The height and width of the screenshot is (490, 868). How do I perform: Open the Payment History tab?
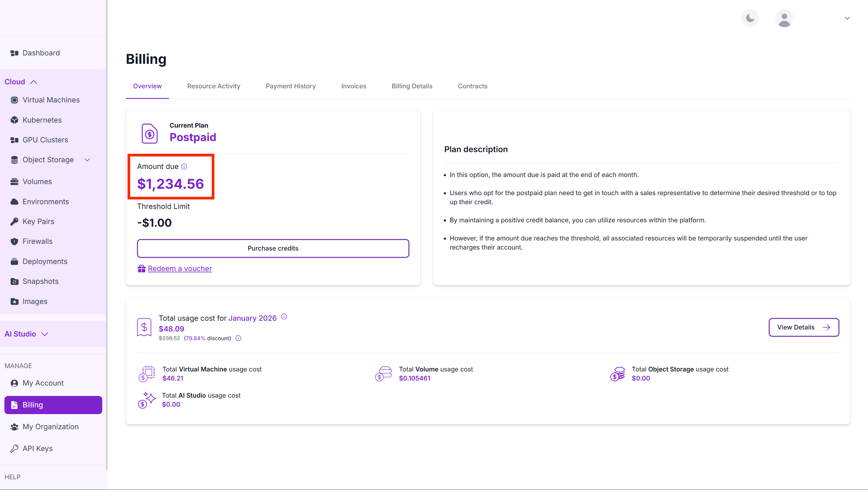tap(291, 86)
